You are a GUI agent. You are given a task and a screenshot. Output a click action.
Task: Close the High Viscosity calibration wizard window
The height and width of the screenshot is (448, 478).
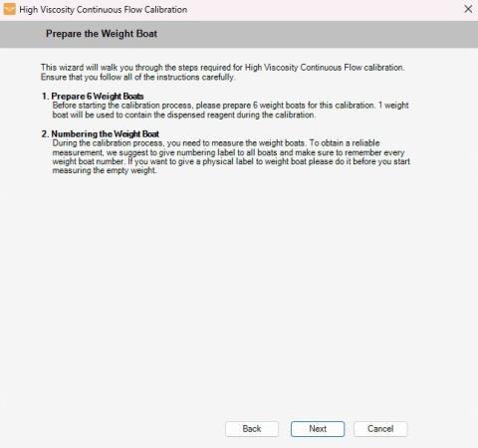[468, 9]
